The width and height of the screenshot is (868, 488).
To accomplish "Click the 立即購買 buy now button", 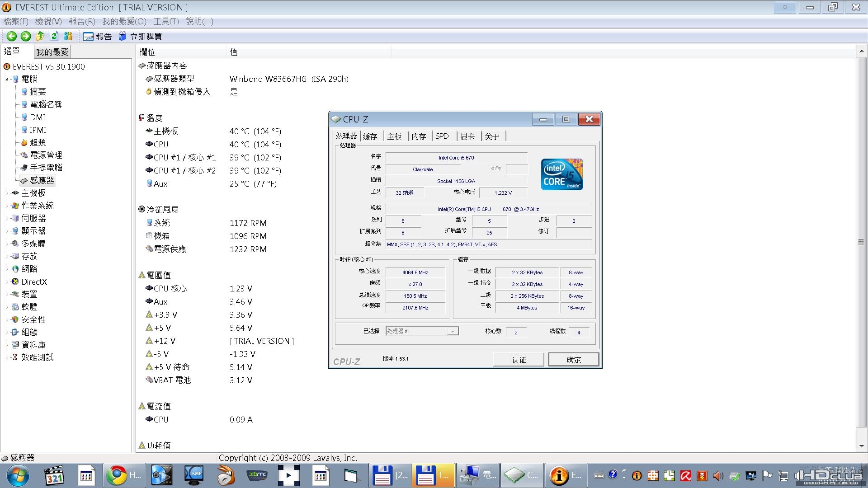I will coord(140,37).
